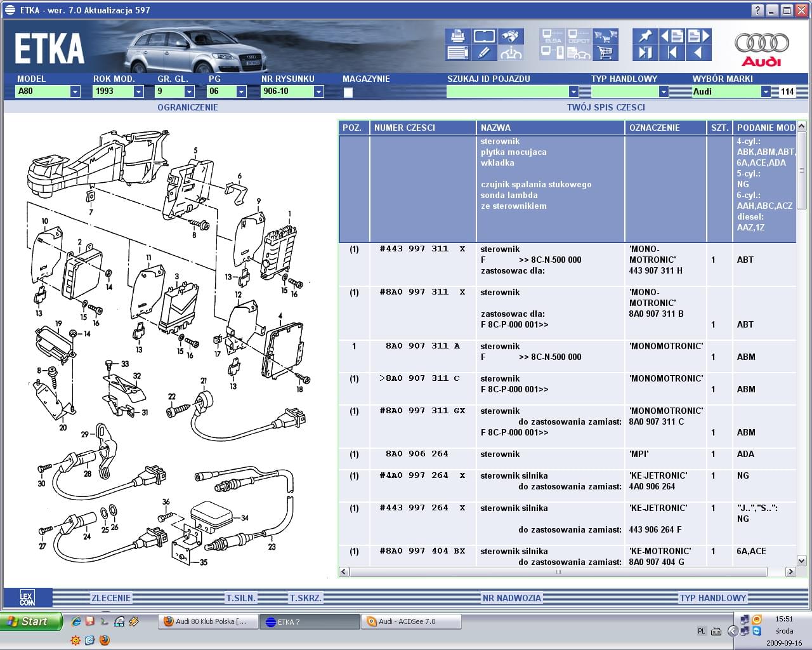Image resolution: width=812 pixels, height=650 pixels.
Task: Click the NR NADWOZIA button
Action: tap(512, 598)
